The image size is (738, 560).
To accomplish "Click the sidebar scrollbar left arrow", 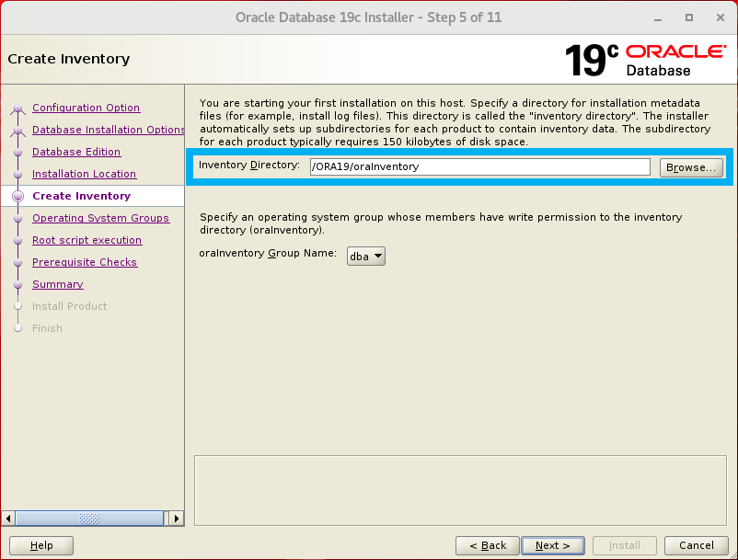I will click(x=8, y=519).
